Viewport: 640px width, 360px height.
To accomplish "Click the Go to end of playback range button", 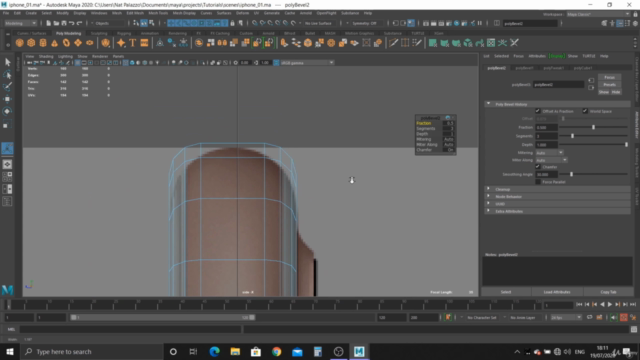I will pyautogui.click(x=633, y=304).
